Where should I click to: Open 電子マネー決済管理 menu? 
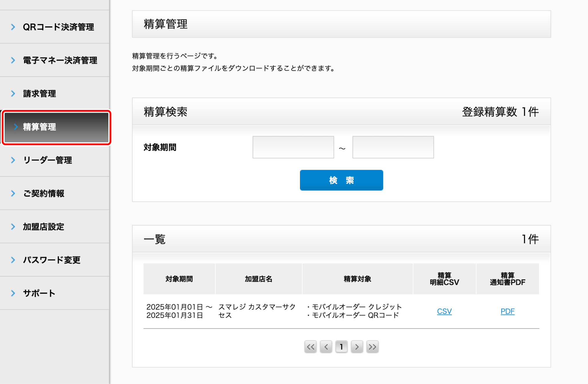tap(60, 60)
